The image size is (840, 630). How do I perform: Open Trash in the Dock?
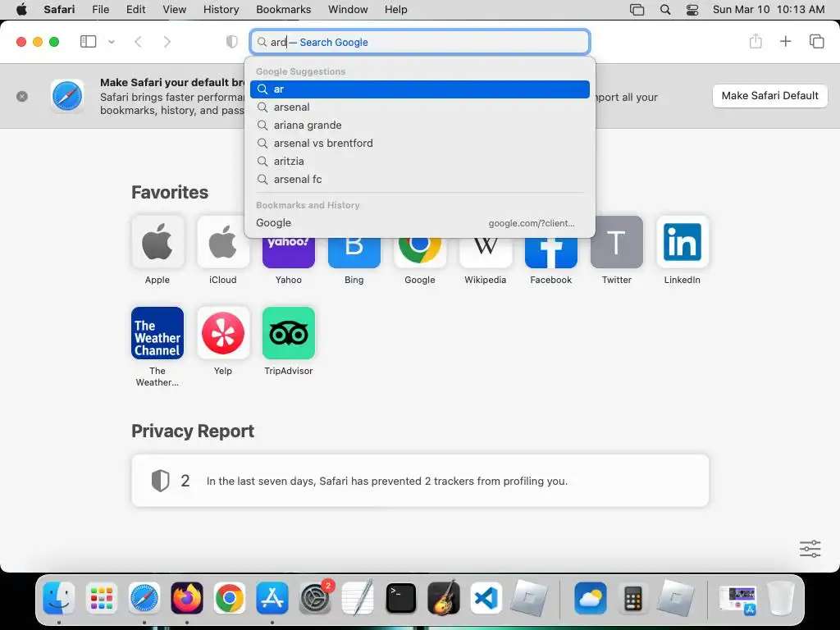pyautogui.click(x=781, y=598)
